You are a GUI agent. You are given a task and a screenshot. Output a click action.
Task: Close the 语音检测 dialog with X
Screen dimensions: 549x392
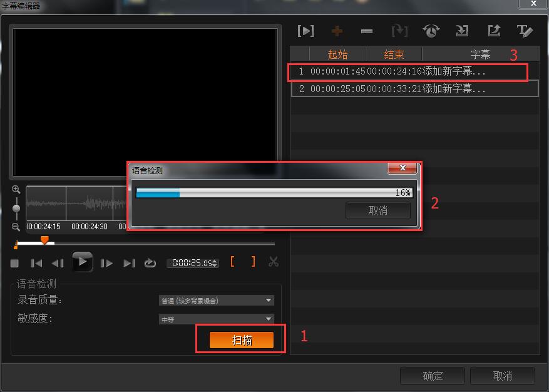point(402,168)
